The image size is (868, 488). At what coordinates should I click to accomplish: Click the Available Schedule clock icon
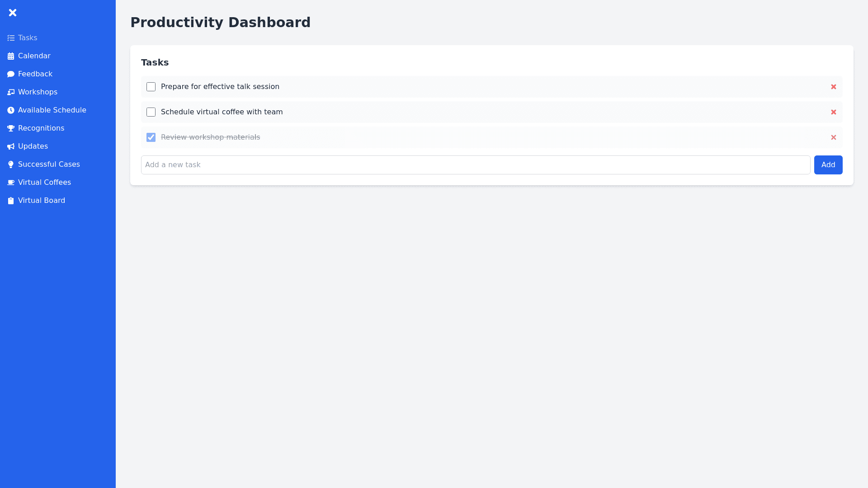point(11,110)
